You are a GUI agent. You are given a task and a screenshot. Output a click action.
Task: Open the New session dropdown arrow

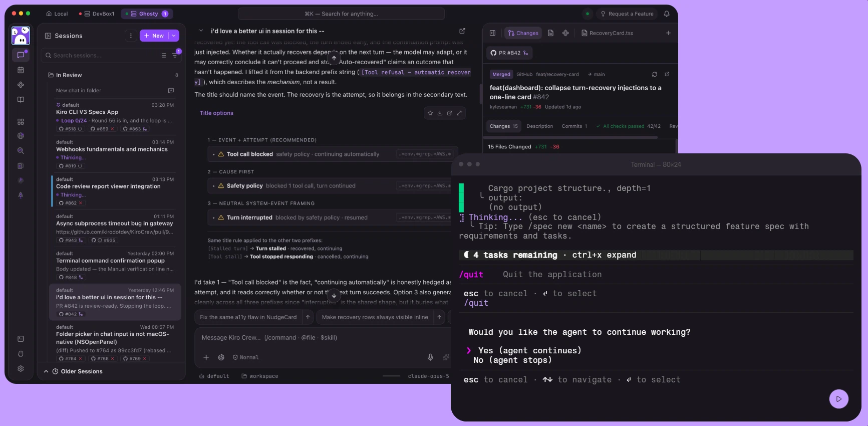click(174, 36)
